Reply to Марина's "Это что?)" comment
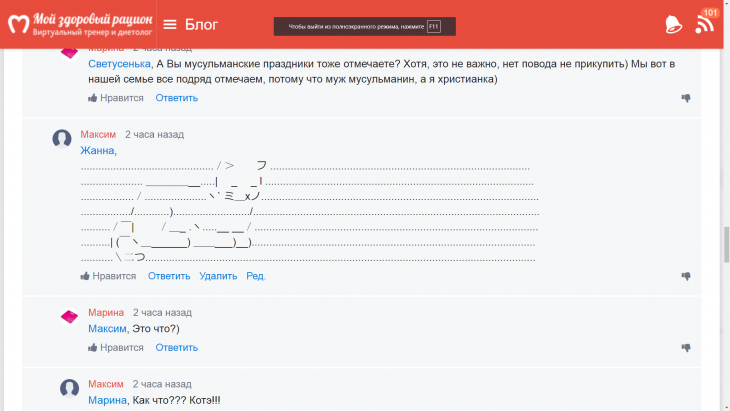This screenshot has height=411, width=730. 177,348
